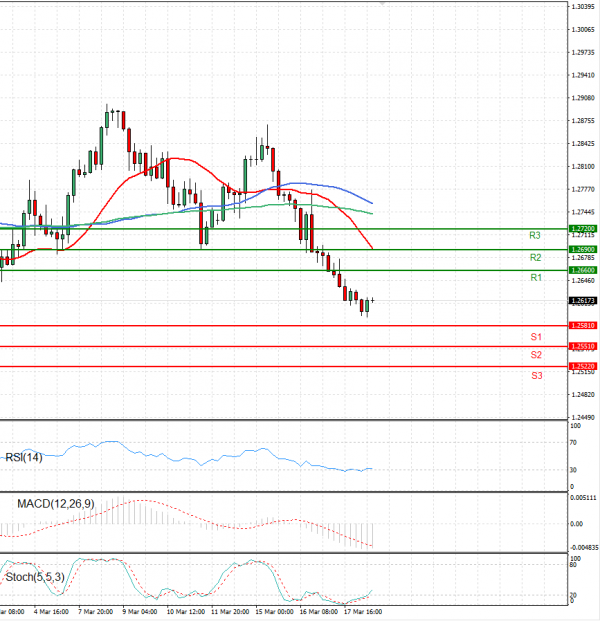Click the 1.29080 price axis value
Screen dimensions: 600x621
(583, 98)
